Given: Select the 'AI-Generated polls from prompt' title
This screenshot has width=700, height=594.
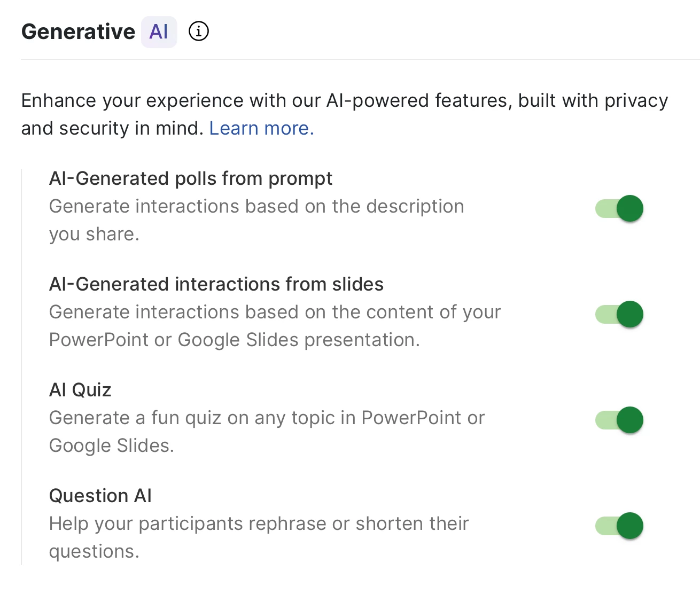Looking at the screenshot, I should [x=191, y=178].
